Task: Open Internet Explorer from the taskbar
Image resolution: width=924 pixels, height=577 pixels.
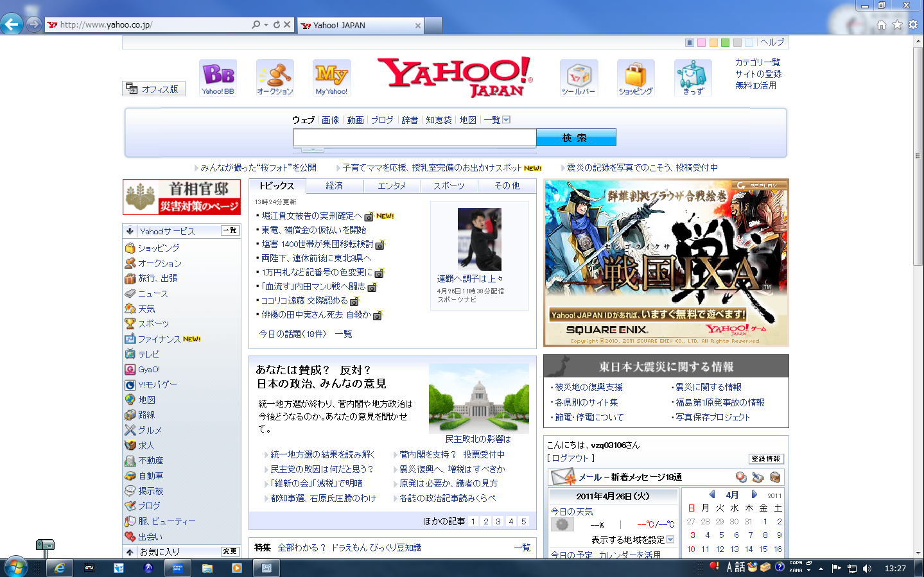Action: [59, 567]
